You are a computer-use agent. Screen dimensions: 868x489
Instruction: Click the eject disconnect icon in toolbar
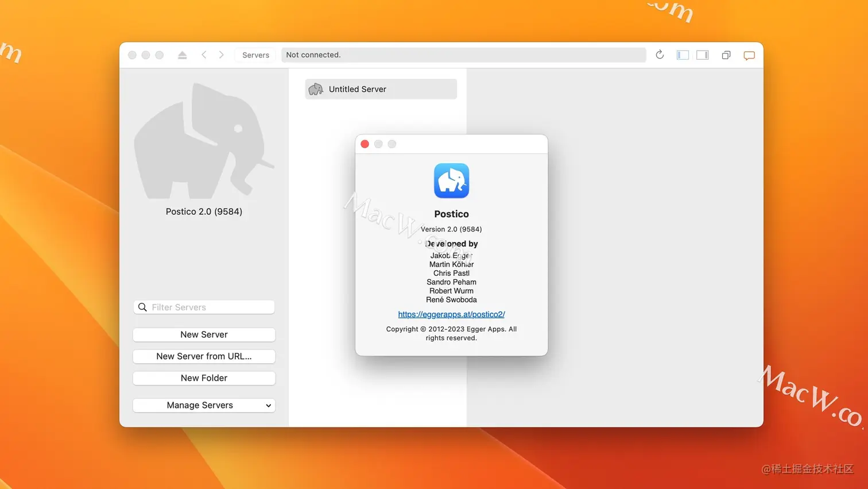(182, 55)
